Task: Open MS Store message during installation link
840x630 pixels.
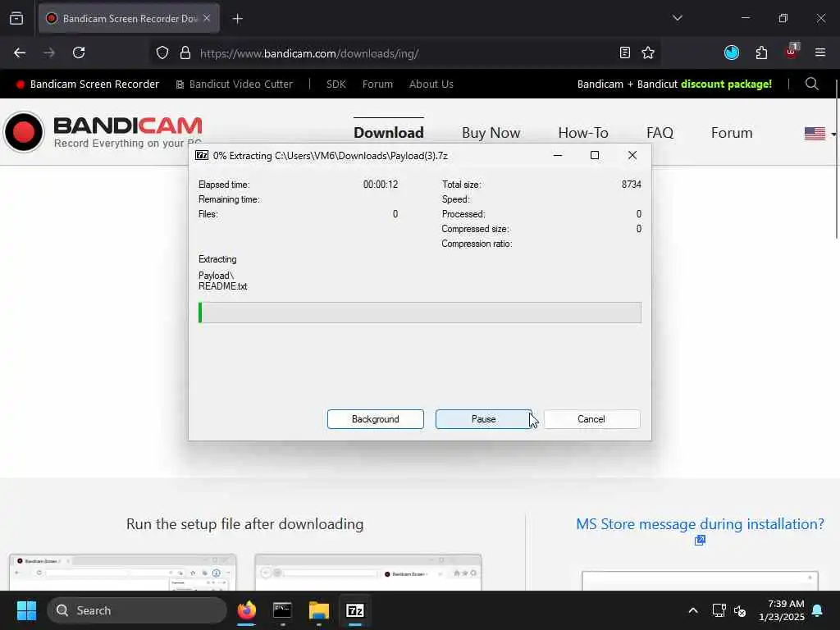Action: [x=700, y=524]
